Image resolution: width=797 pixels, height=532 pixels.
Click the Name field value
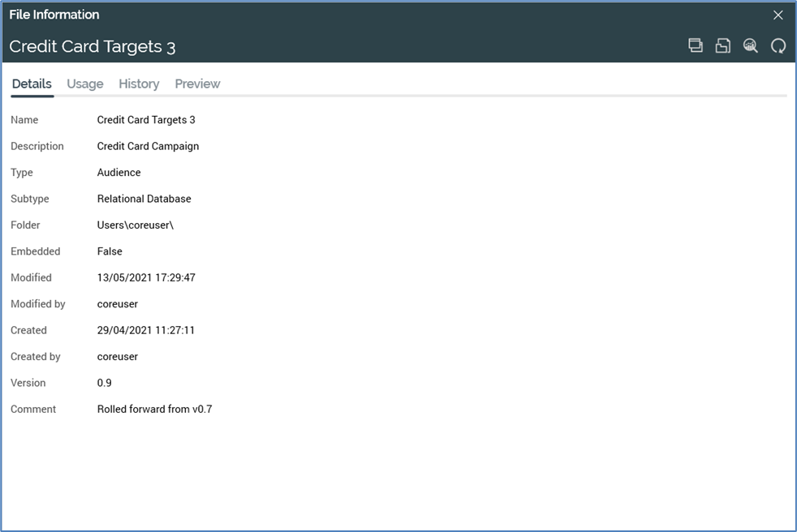(x=146, y=120)
